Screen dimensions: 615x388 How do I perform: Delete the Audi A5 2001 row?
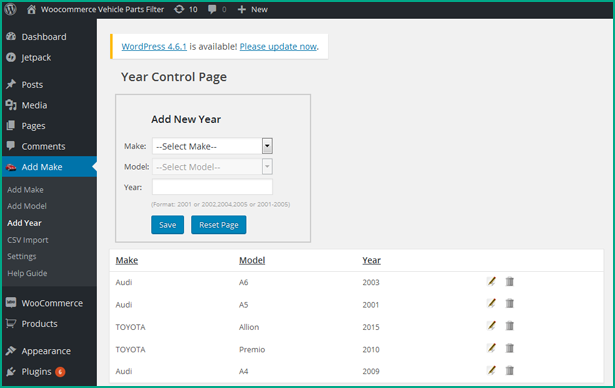(x=509, y=303)
